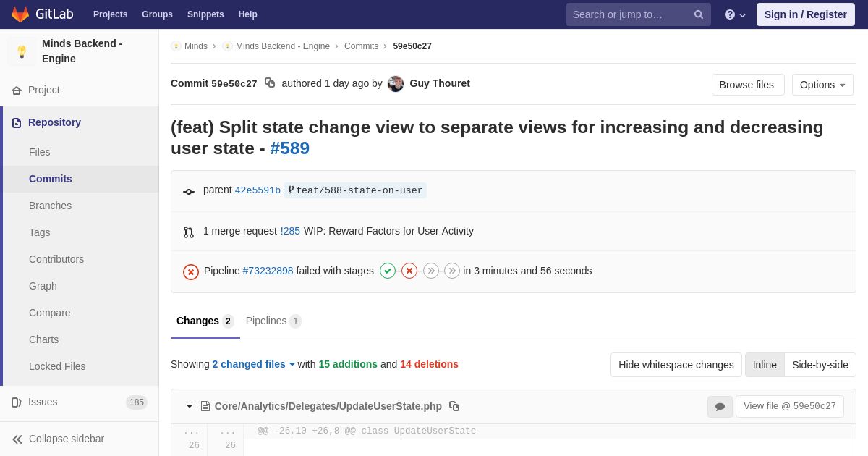Click the Collapse sidebar chevrons icon
868x456 pixels.
(x=17, y=439)
